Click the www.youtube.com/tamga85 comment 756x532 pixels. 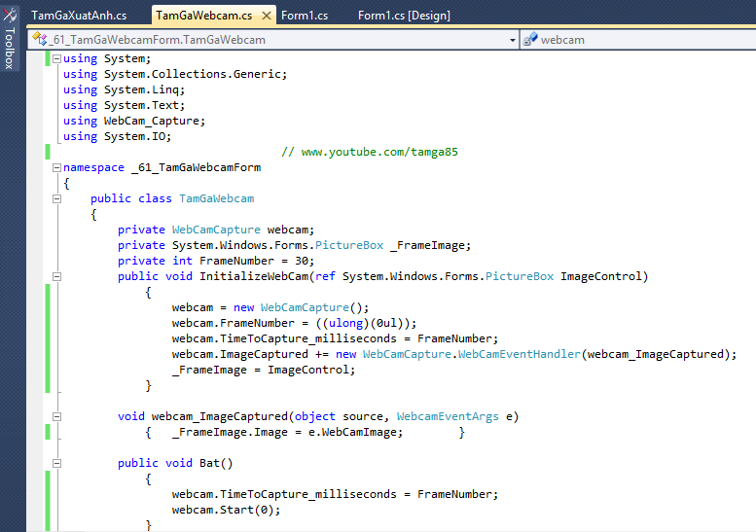pos(370,152)
